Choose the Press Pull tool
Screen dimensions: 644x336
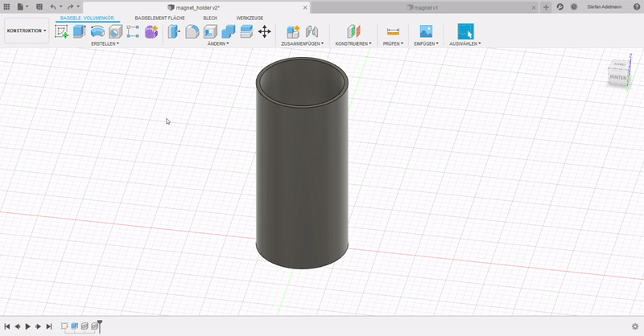[173, 32]
